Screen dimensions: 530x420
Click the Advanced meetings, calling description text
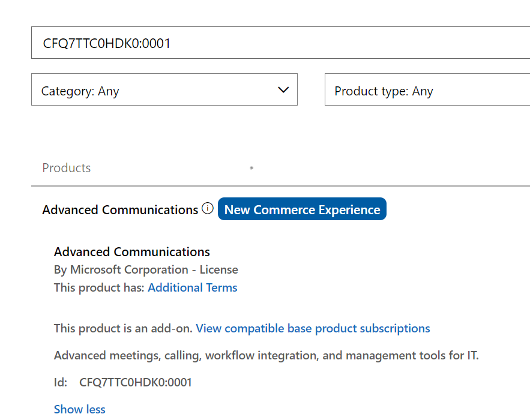(267, 355)
